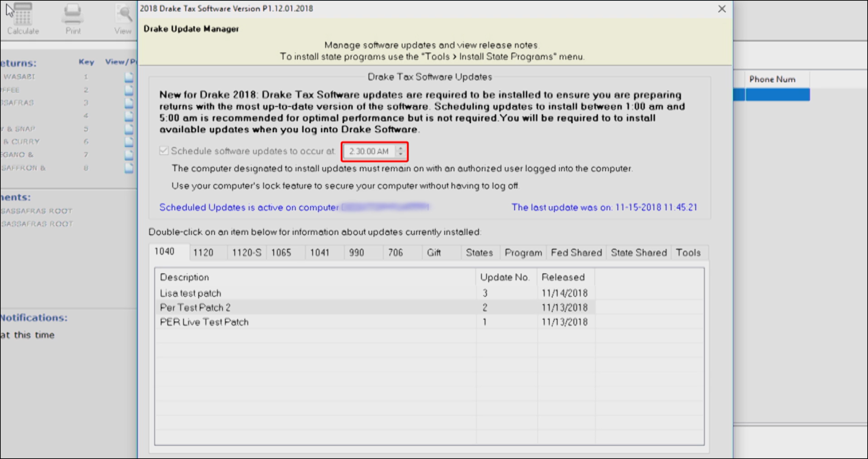The image size is (868, 459).
Task: Select first SASSAFRAS ROOT appointment entry
Action: point(36,211)
